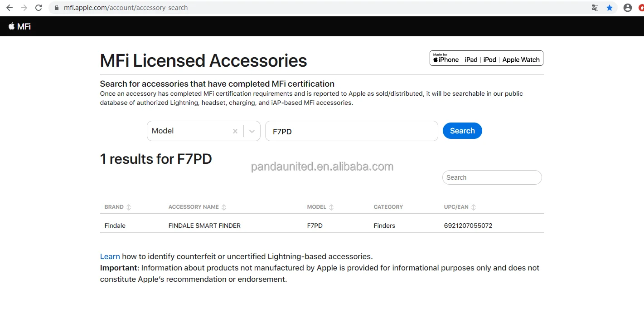Image resolution: width=644 pixels, height=334 pixels.
Task: Focus the table filter Search box
Action: tap(492, 177)
